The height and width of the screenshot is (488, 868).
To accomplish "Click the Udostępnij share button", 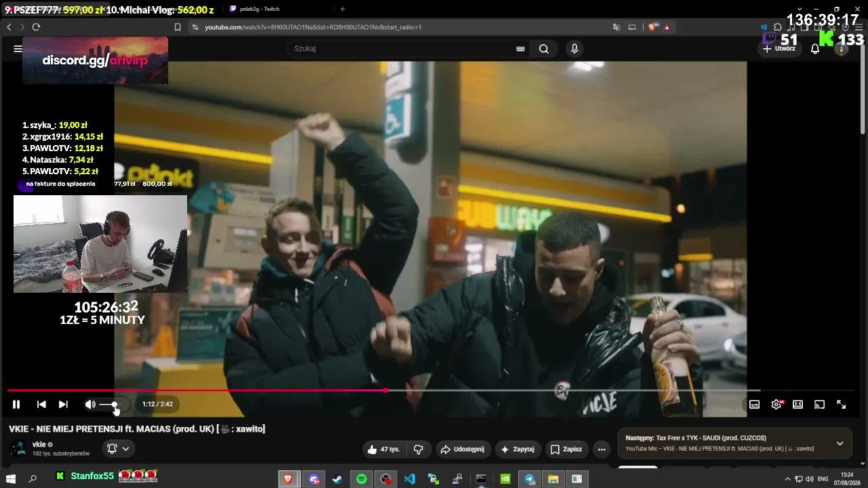I will click(462, 449).
